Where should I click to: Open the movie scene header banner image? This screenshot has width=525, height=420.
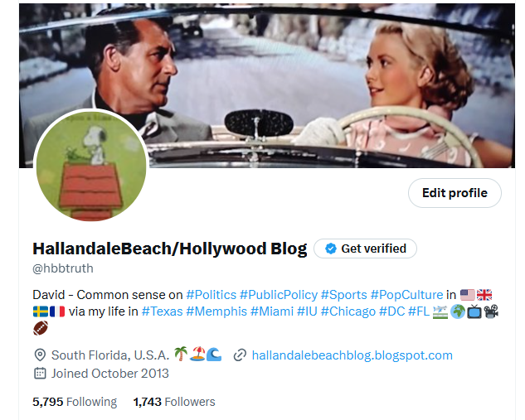tap(267, 85)
